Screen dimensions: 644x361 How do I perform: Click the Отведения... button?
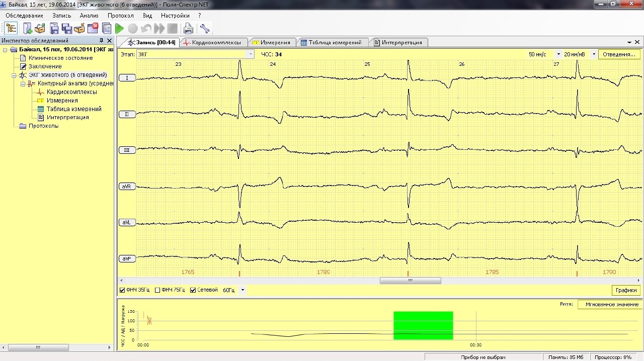click(x=619, y=54)
